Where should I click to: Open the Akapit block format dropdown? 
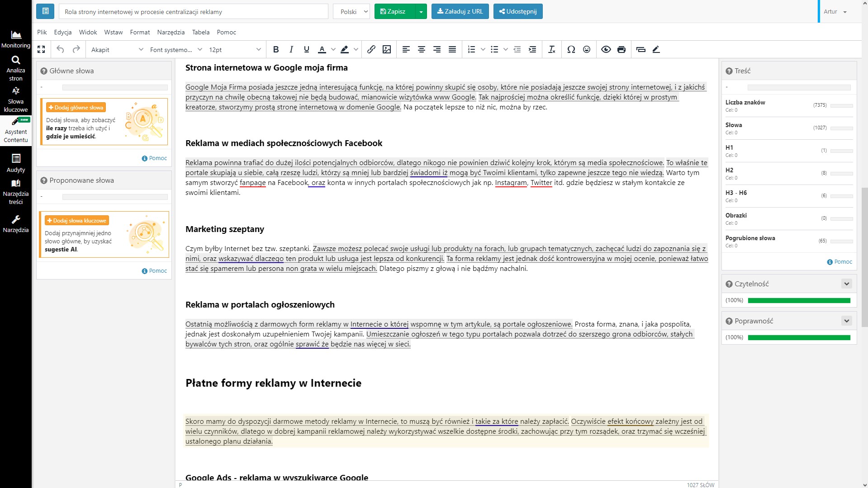[x=117, y=49]
